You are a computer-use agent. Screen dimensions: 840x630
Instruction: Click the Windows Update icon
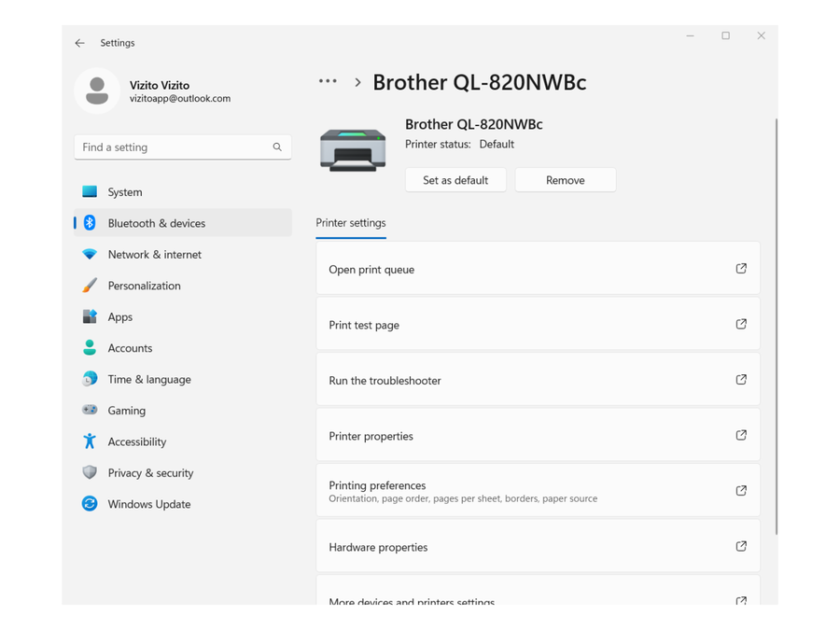click(x=90, y=504)
